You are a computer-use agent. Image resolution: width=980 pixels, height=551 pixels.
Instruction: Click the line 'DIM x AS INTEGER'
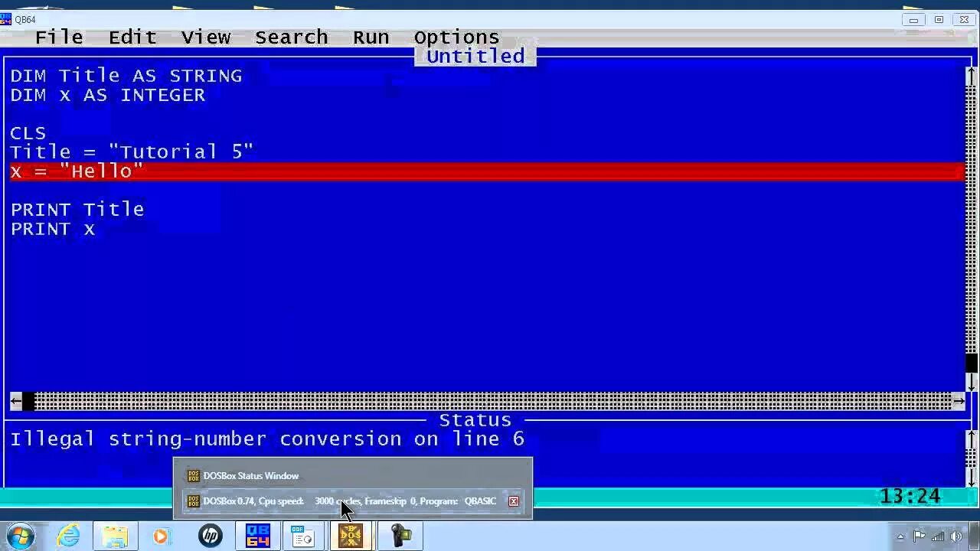click(x=108, y=95)
